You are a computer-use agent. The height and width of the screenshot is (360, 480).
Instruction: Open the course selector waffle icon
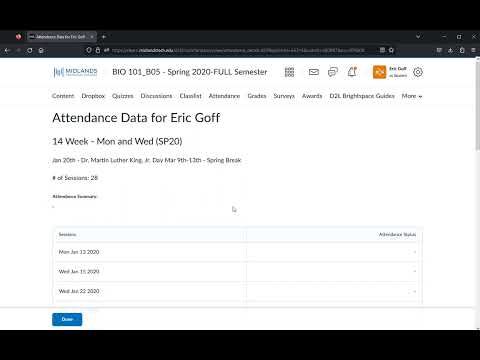289,72
